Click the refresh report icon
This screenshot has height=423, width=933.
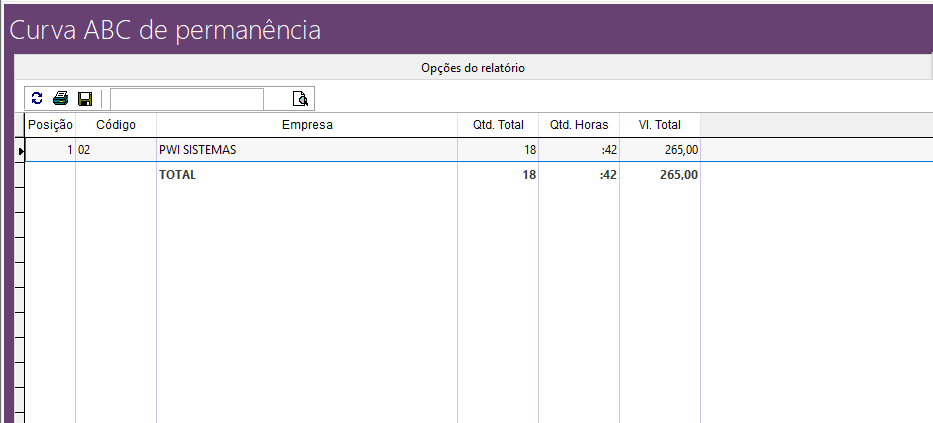(x=37, y=98)
